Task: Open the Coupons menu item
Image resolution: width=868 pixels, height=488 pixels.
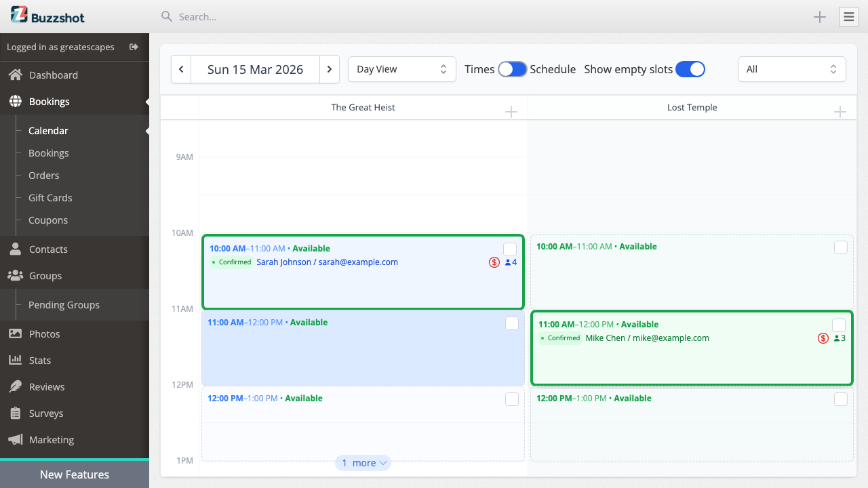Action: click(x=47, y=220)
